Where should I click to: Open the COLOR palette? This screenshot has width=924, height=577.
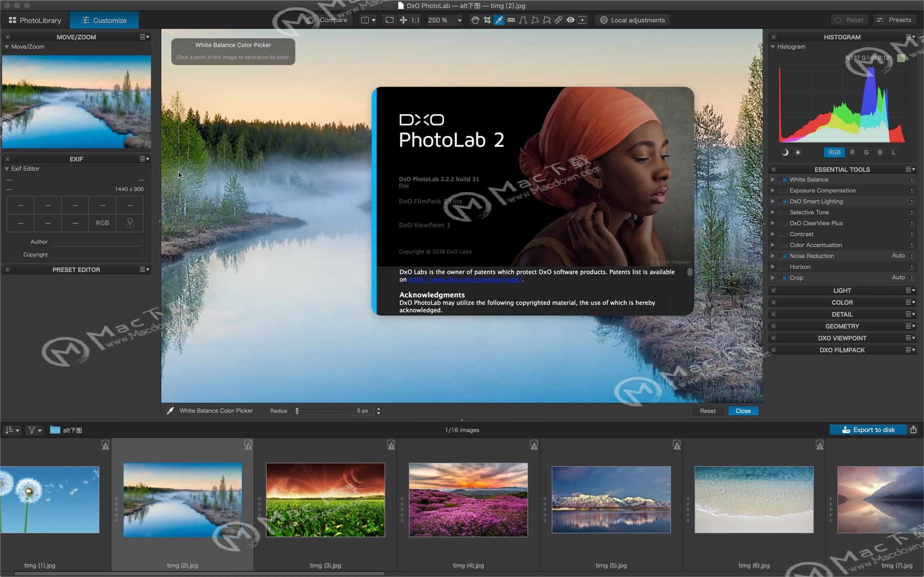(x=842, y=303)
